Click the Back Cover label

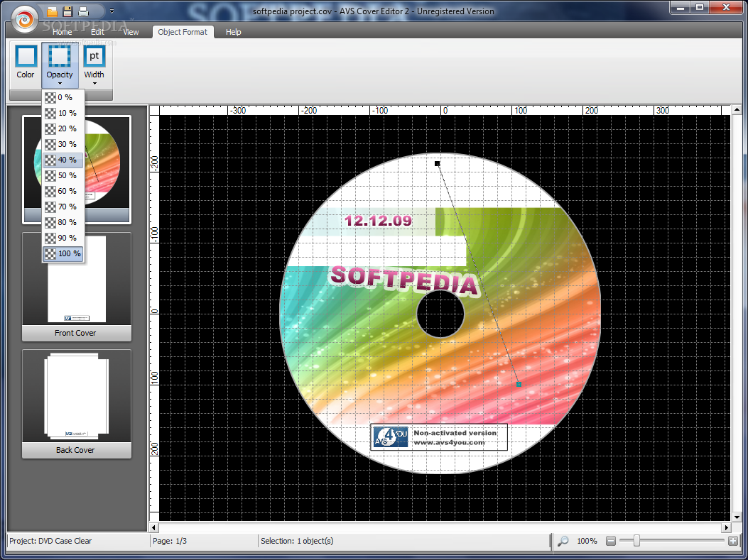[x=75, y=450]
